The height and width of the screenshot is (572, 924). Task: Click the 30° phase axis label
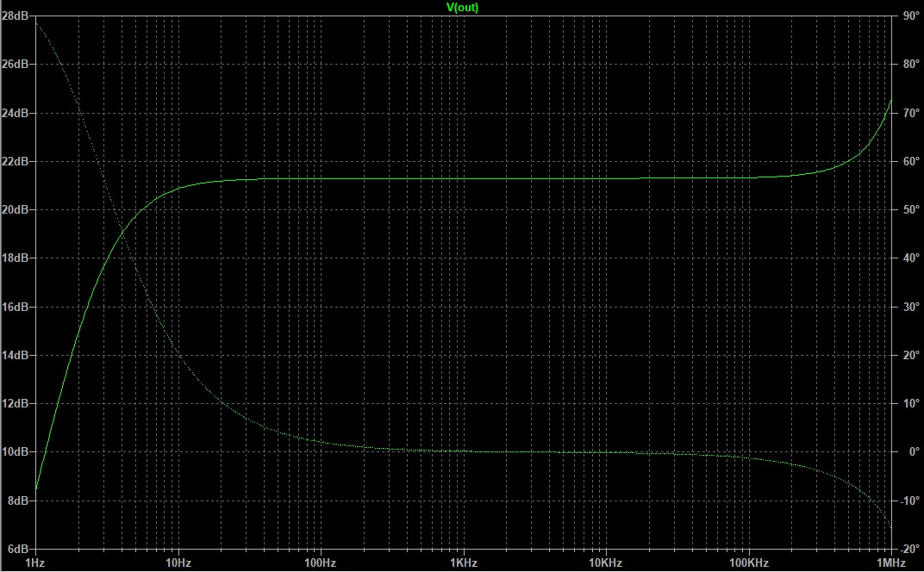910,307
